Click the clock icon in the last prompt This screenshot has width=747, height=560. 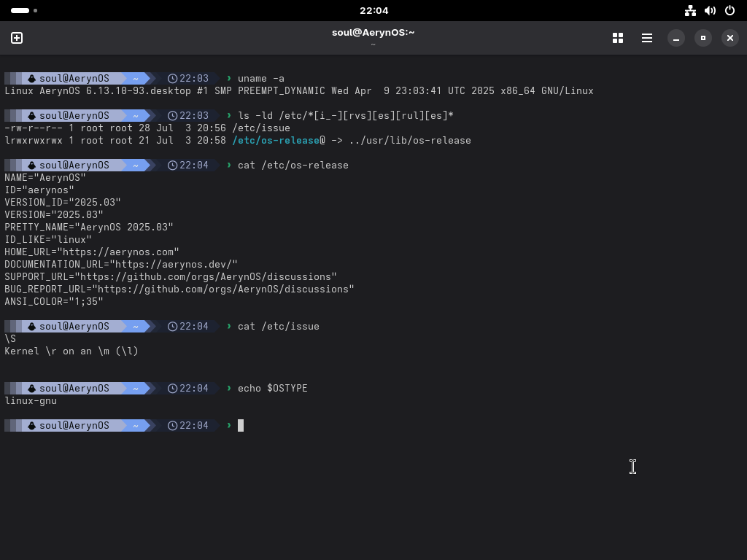tap(172, 425)
